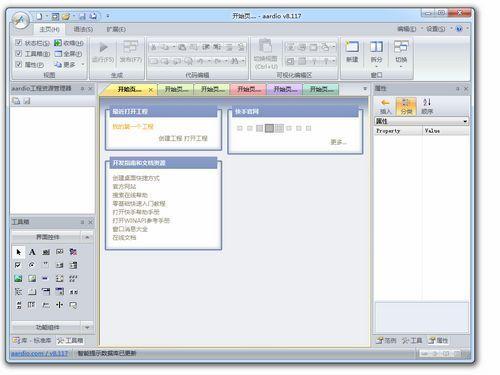Screen dimensions: 500x375
Task: Click the round aardio application button
Action: 20,21
